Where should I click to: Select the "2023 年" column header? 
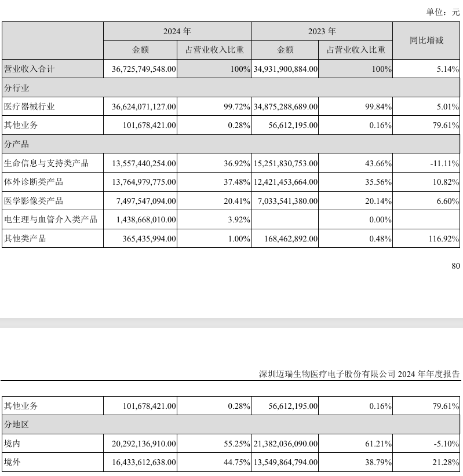click(x=322, y=31)
